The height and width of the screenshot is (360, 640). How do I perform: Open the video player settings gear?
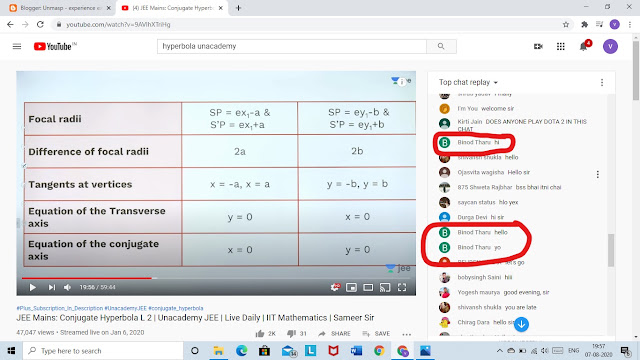[335, 287]
